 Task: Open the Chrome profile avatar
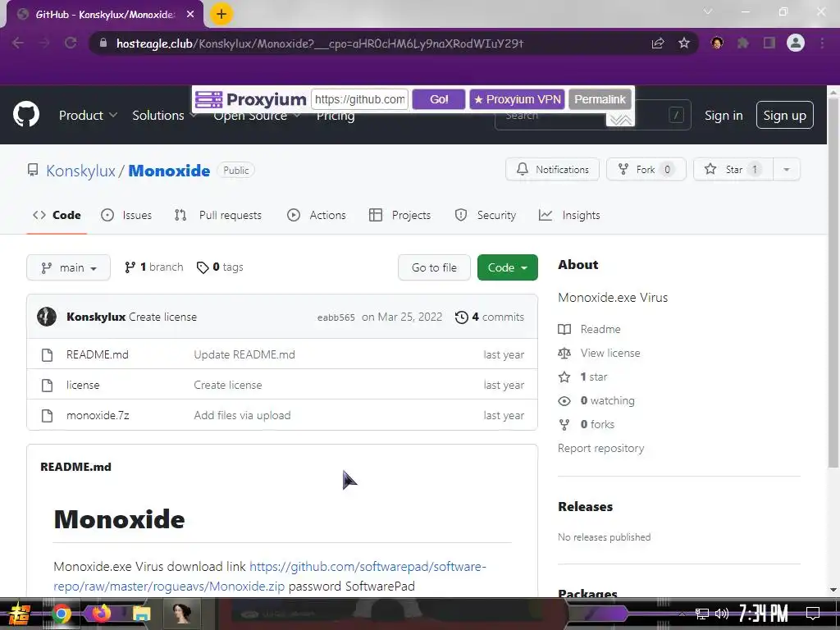tap(796, 43)
